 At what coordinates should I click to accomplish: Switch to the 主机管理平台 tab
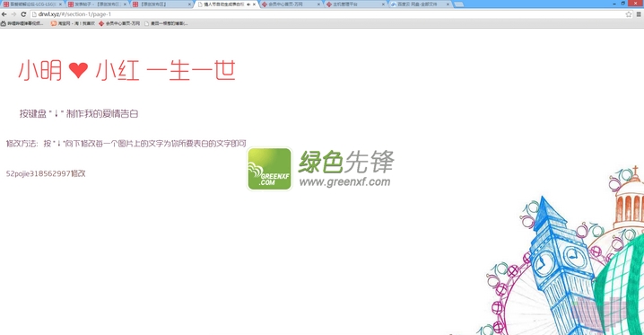point(354,4)
